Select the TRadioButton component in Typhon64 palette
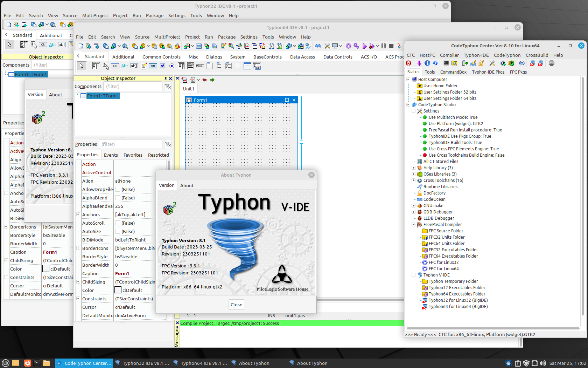 172,66
